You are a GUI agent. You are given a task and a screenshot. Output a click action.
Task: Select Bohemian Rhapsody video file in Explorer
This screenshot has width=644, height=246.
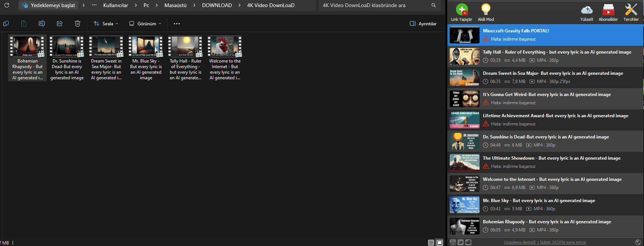(28, 58)
